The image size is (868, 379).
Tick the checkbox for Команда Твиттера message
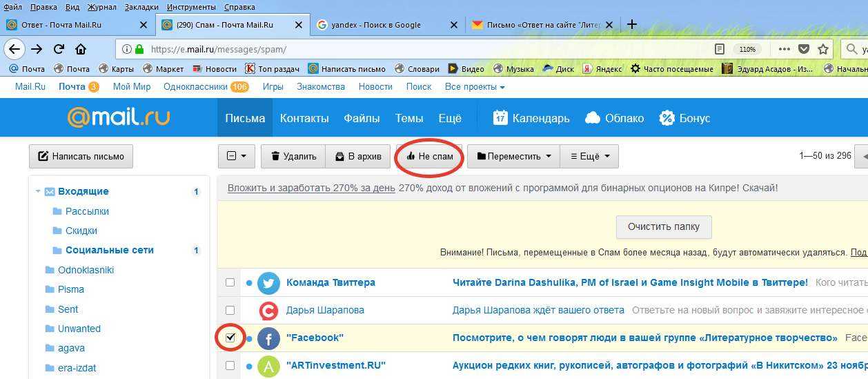pos(230,282)
